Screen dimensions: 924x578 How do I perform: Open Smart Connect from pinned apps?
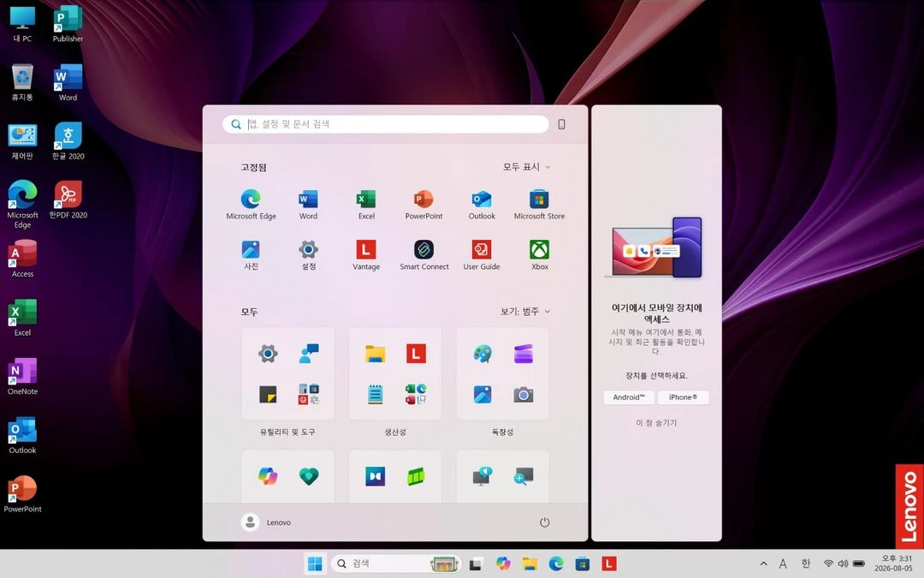point(423,255)
